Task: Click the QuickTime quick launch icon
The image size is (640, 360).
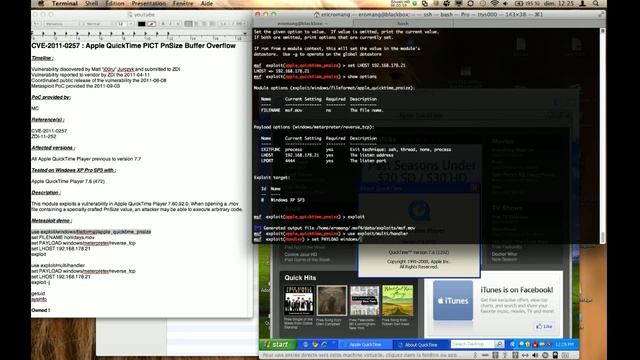Action: (324, 344)
